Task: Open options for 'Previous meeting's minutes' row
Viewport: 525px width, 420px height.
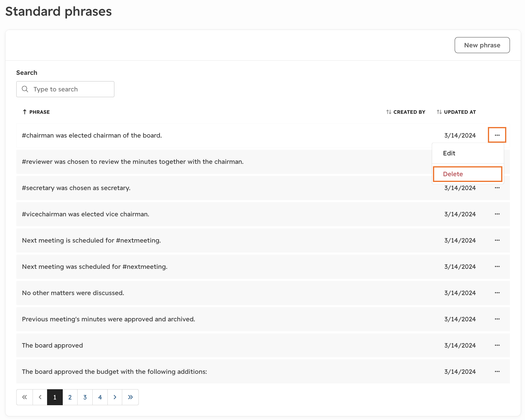Action: 497,319
